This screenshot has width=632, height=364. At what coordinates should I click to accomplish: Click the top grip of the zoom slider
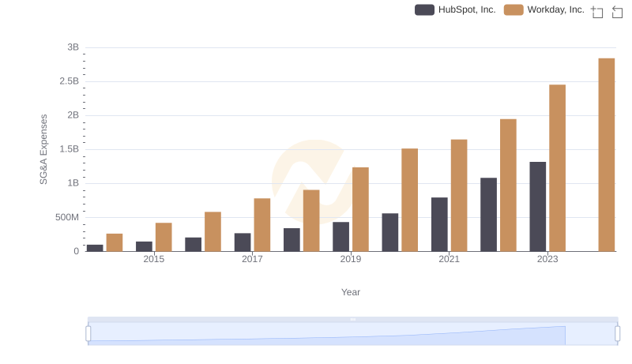pyautogui.click(x=352, y=319)
